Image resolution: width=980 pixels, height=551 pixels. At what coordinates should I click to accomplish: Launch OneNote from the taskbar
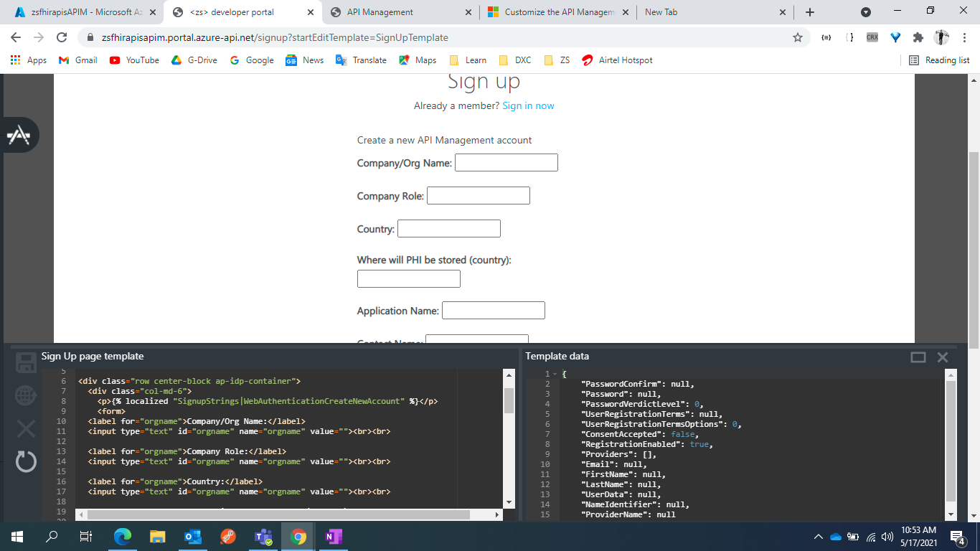(x=333, y=536)
